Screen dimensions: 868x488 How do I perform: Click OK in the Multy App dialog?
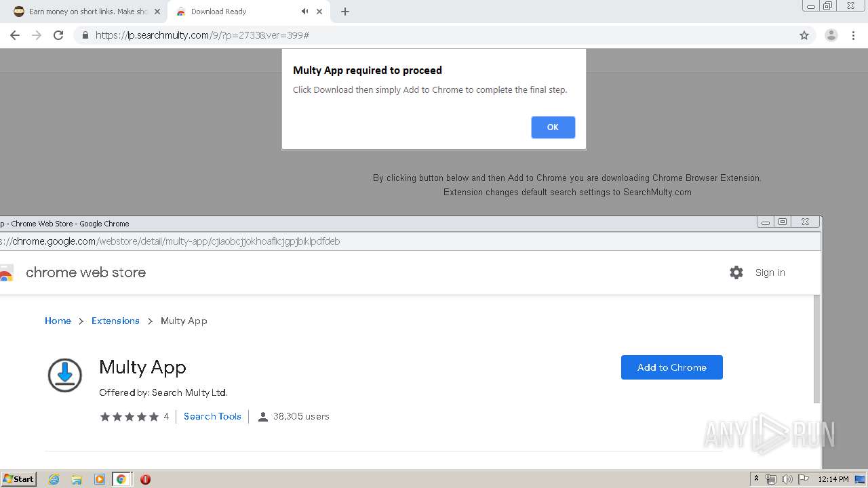(553, 127)
